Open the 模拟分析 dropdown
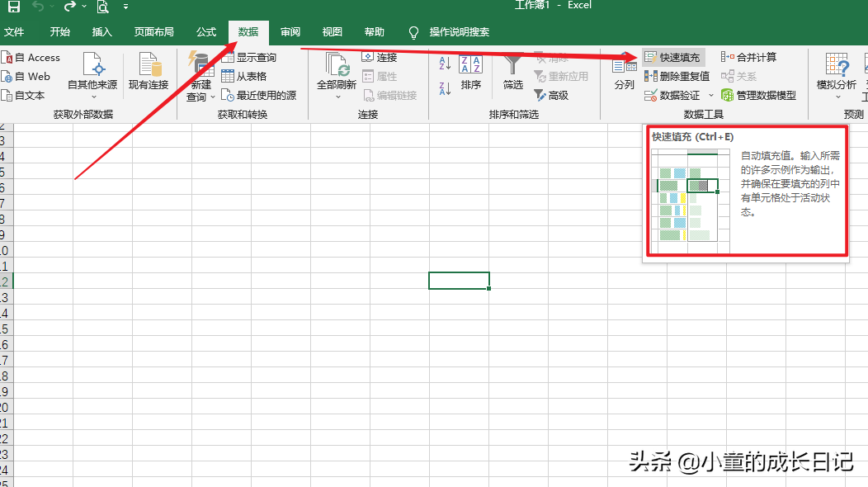Viewport: 868px width, 487px height. 837,77
